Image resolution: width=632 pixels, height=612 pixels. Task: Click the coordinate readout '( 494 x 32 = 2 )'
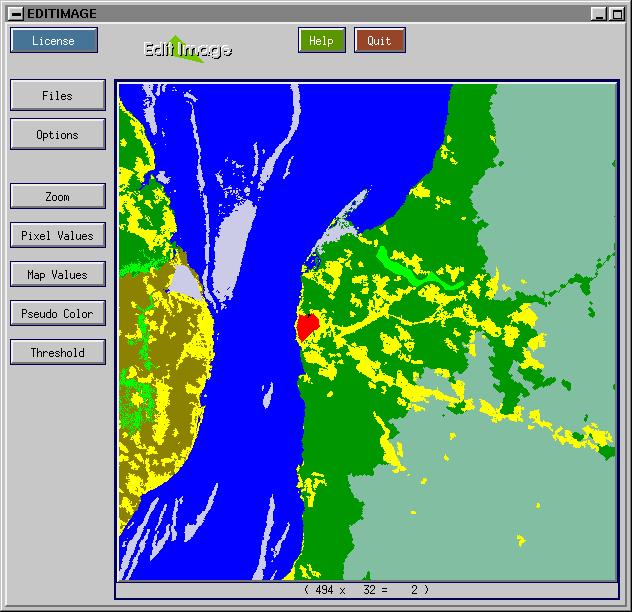(366, 590)
